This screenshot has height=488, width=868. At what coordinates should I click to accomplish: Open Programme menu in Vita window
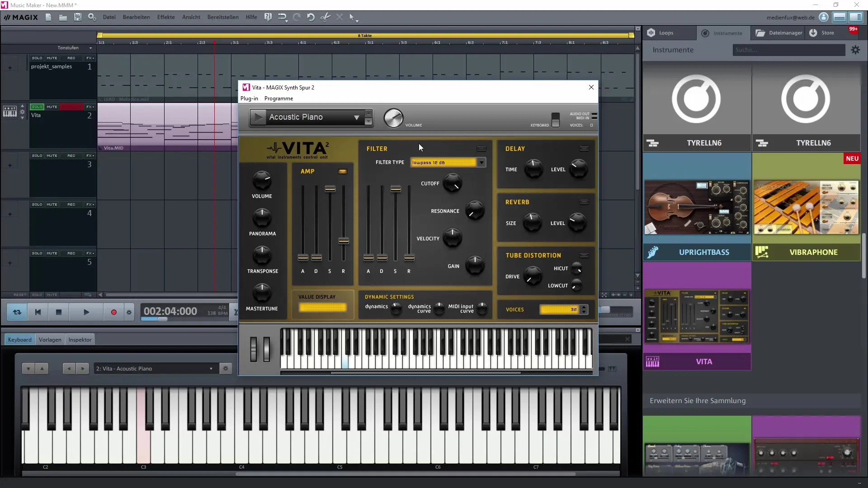[x=278, y=99]
